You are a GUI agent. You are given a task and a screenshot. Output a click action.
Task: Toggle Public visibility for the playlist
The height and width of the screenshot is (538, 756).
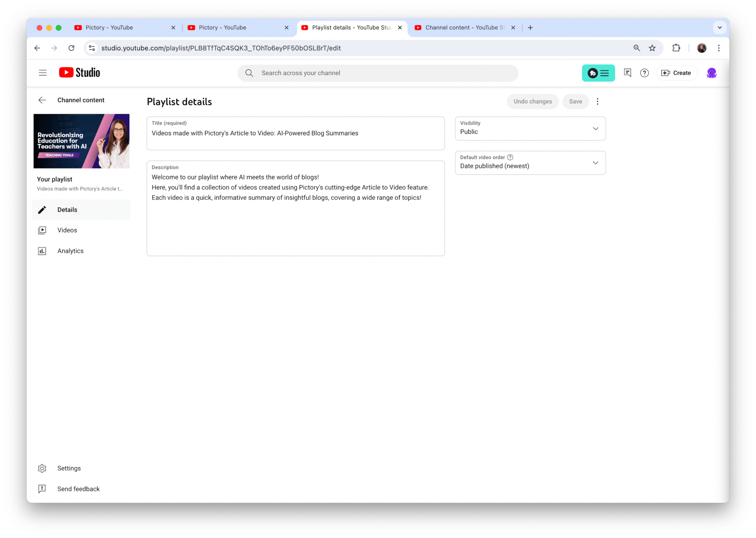point(528,128)
